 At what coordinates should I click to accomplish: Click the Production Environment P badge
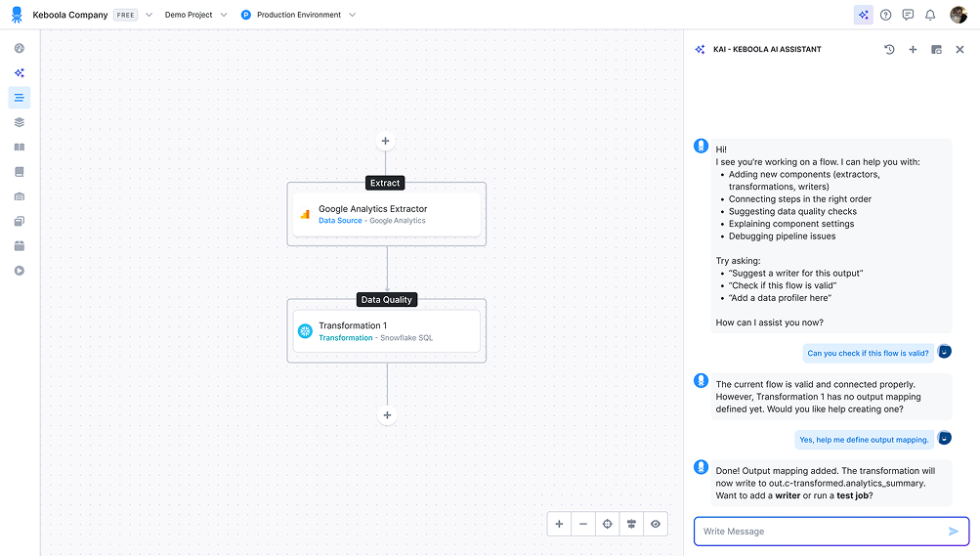pyautogui.click(x=246, y=15)
